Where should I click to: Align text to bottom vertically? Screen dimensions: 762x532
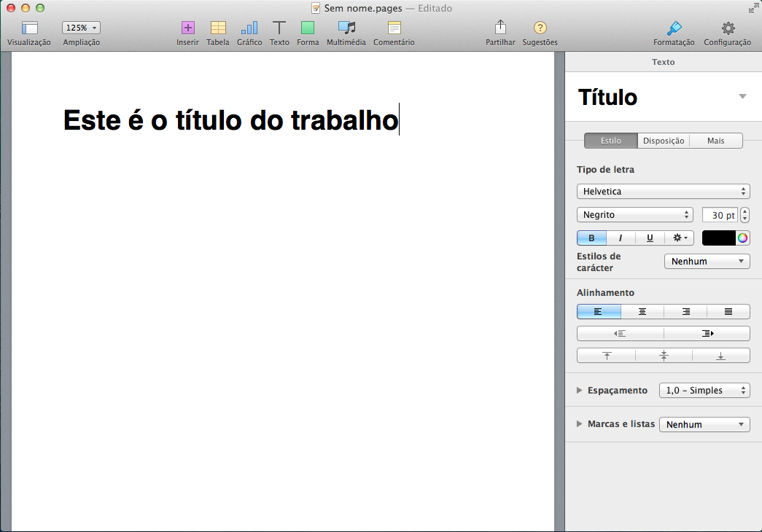(720, 356)
